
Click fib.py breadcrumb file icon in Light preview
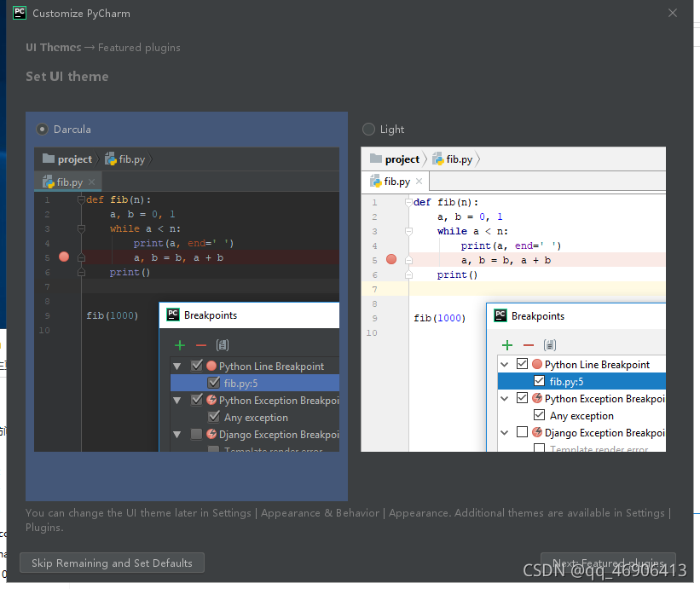pyautogui.click(x=437, y=159)
